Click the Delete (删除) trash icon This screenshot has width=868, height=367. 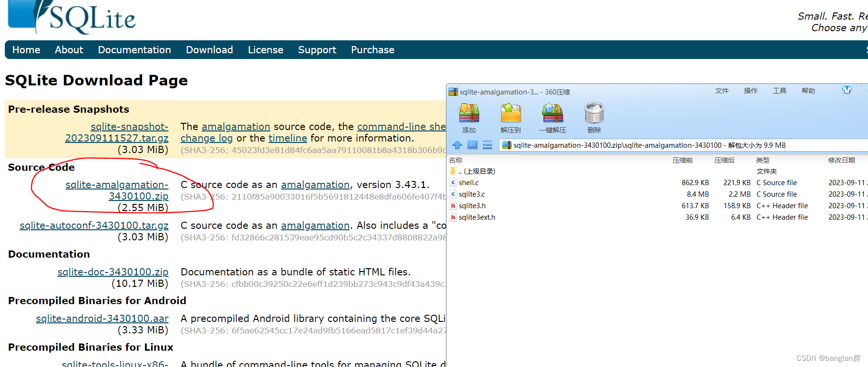pos(594,113)
